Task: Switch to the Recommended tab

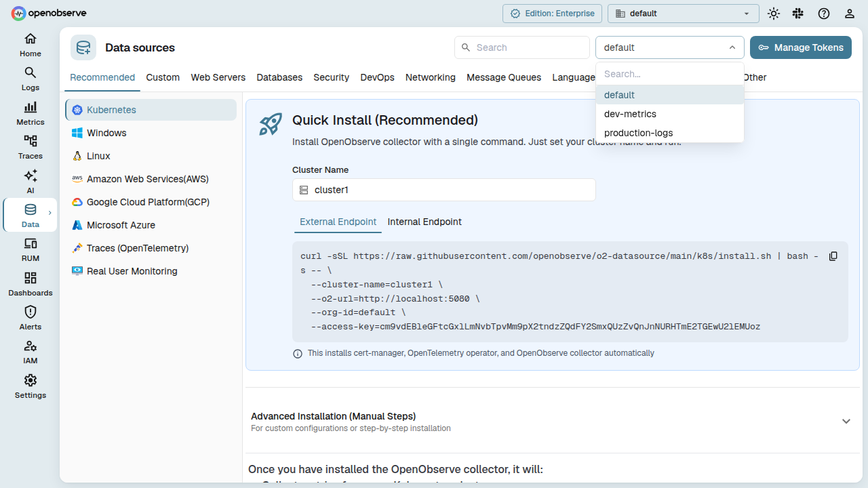Action: click(x=102, y=77)
